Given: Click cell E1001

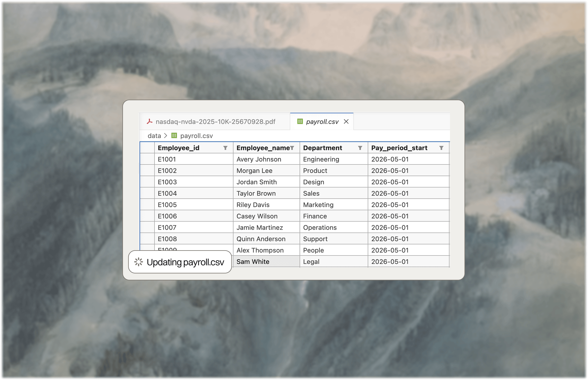Looking at the screenshot, I should coord(194,159).
